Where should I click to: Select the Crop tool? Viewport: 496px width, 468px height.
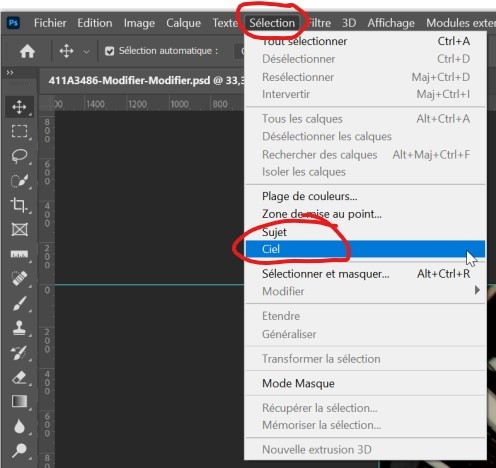19,205
